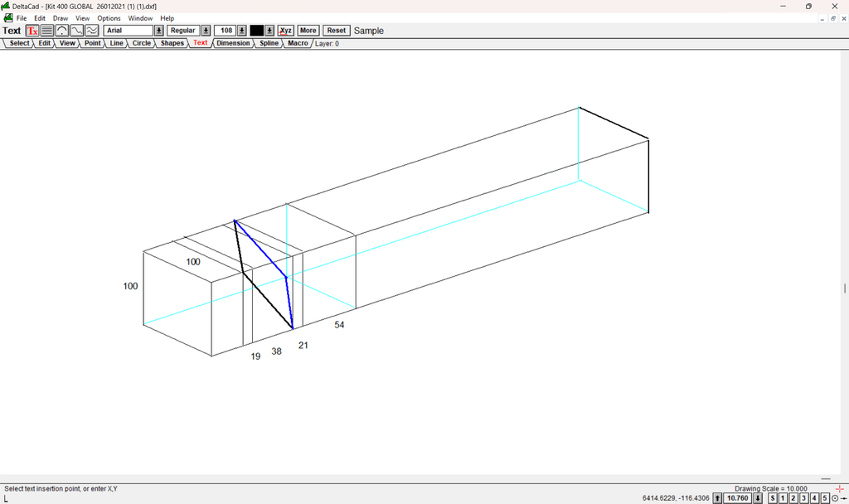The height and width of the screenshot is (504, 849).
Task: Click the DeltaCad document icon beside File
Action: point(8,18)
